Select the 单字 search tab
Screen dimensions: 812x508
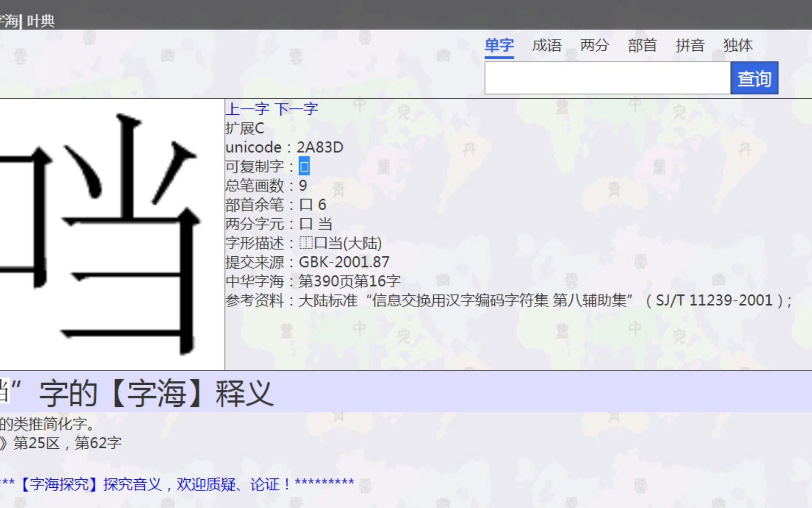click(499, 46)
